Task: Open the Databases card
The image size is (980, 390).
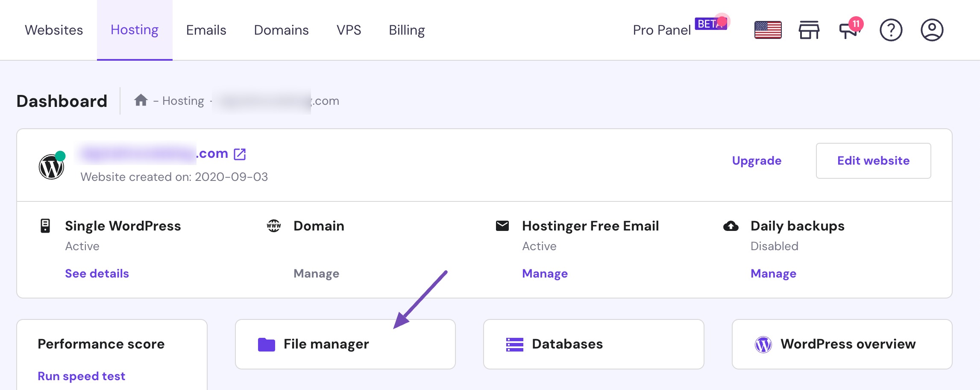Action: [x=593, y=344]
